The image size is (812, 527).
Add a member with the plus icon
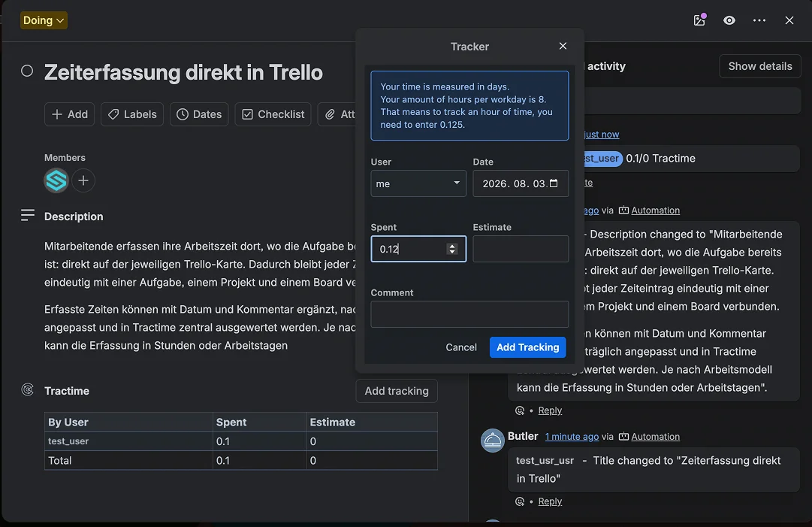pos(83,180)
